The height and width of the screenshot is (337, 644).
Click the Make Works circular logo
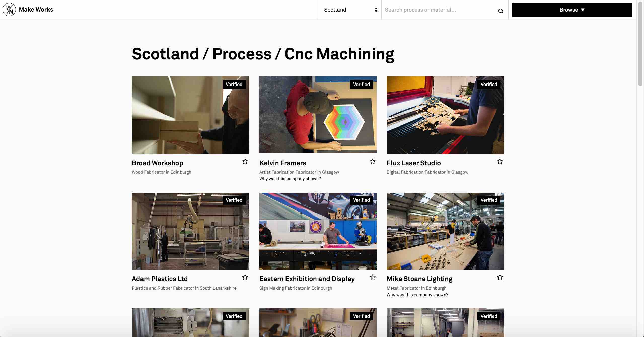(9, 10)
